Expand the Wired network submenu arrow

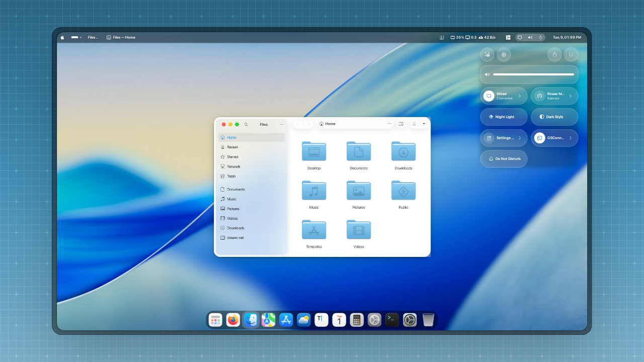[x=520, y=96]
